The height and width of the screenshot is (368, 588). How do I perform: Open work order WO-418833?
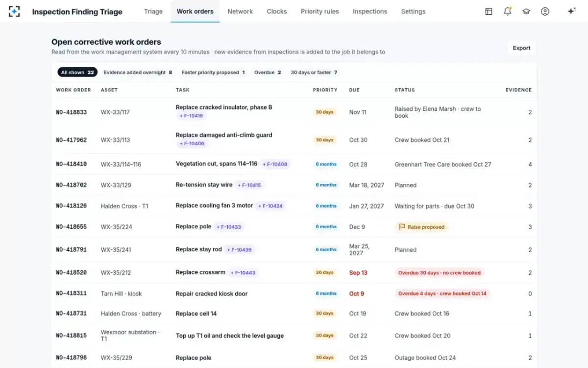coord(71,112)
